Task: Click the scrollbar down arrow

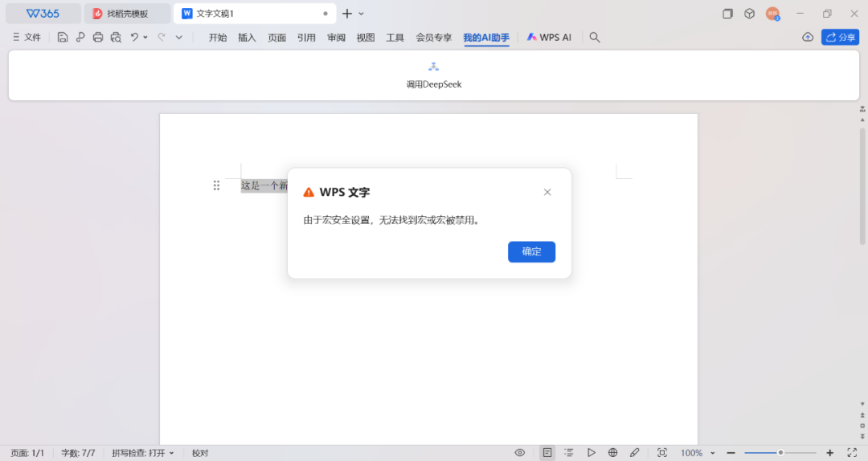Action: [862, 405]
